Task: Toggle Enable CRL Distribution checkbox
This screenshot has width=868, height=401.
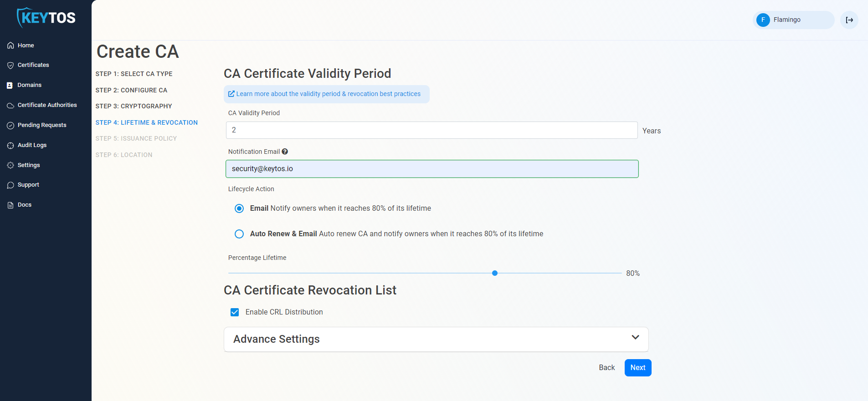Action: [235, 312]
